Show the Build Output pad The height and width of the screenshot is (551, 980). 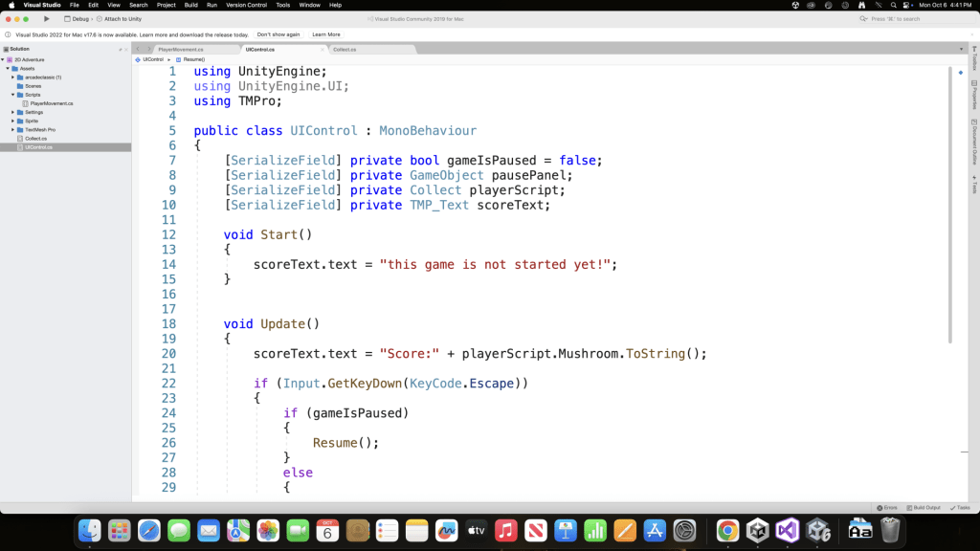click(x=924, y=507)
